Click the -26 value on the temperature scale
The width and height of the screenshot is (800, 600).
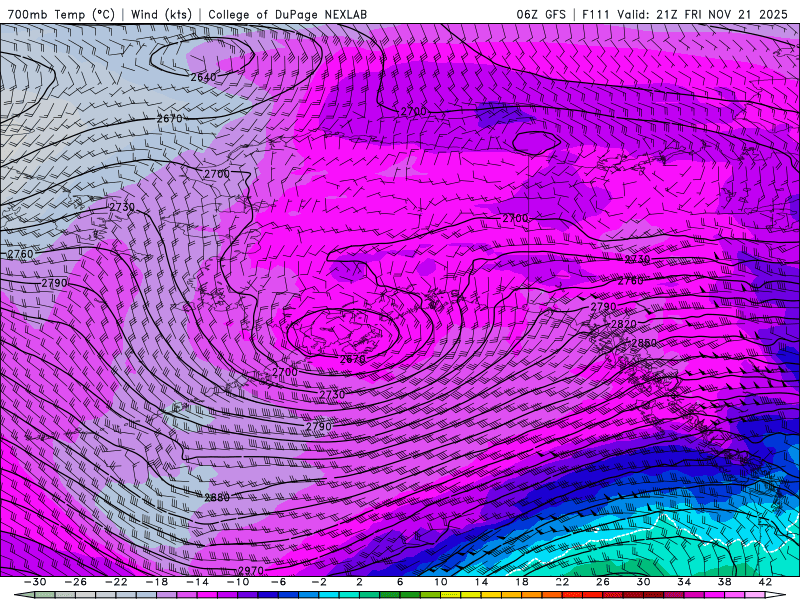click(76, 582)
